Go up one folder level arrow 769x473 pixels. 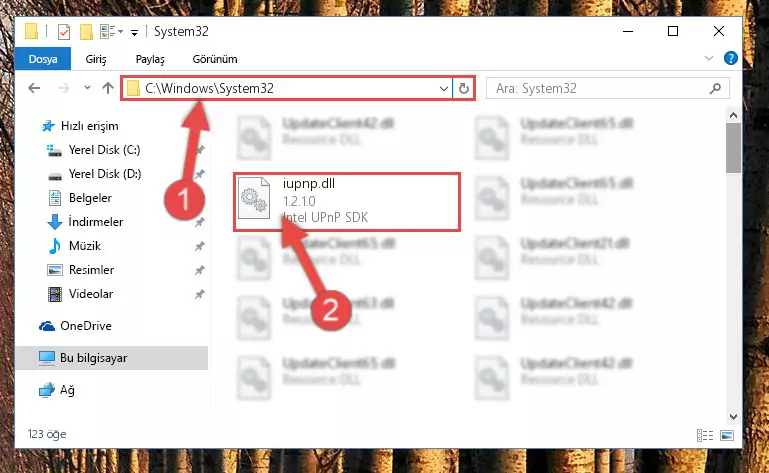(108, 88)
